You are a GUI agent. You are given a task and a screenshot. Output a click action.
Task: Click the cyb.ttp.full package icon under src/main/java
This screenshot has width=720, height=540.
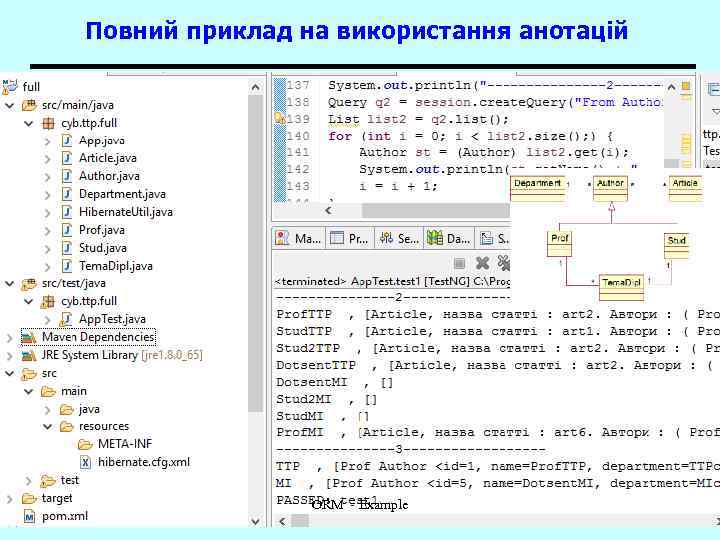pos(48,123)
